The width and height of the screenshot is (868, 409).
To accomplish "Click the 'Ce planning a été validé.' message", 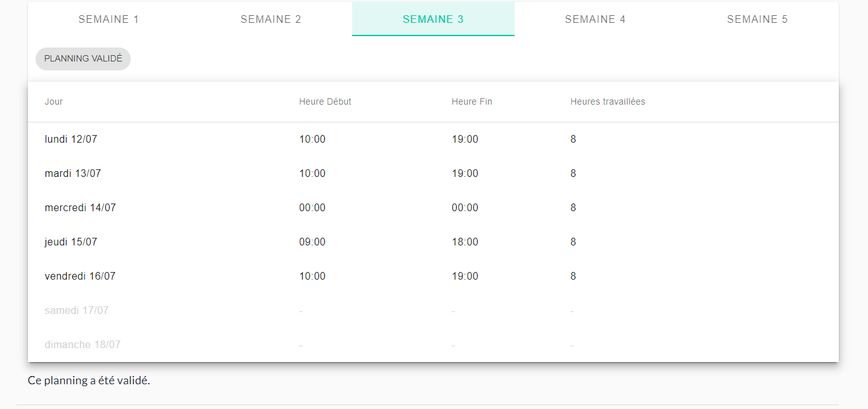I will (89, 380).
